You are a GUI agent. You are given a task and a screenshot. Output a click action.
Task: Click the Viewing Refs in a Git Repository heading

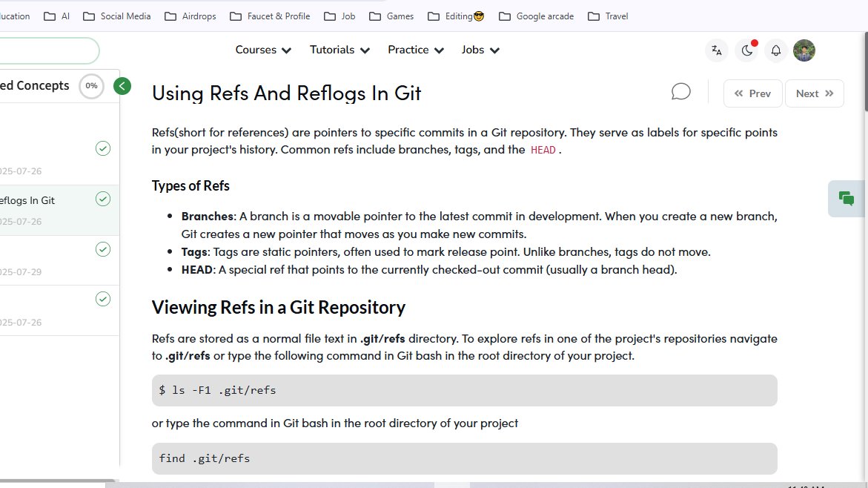[x=279, y=308]
